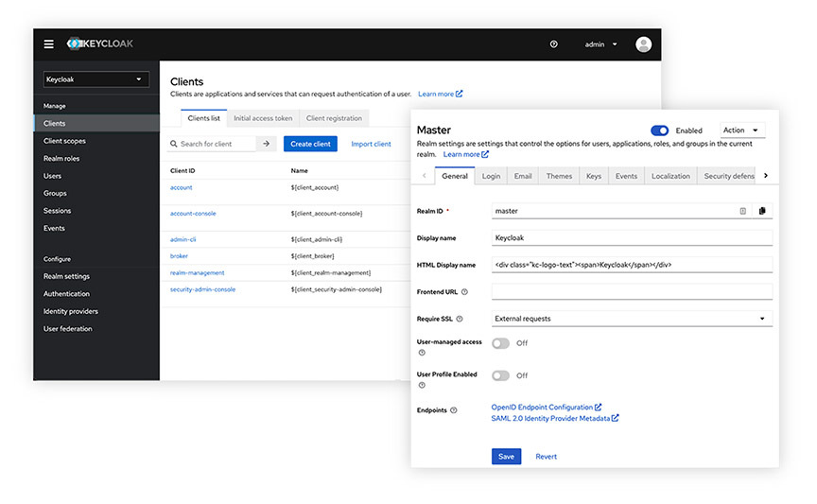Open the Keycloak realm selector dropdown
This screenshot has height=504, width=817.
pos(96,79)
